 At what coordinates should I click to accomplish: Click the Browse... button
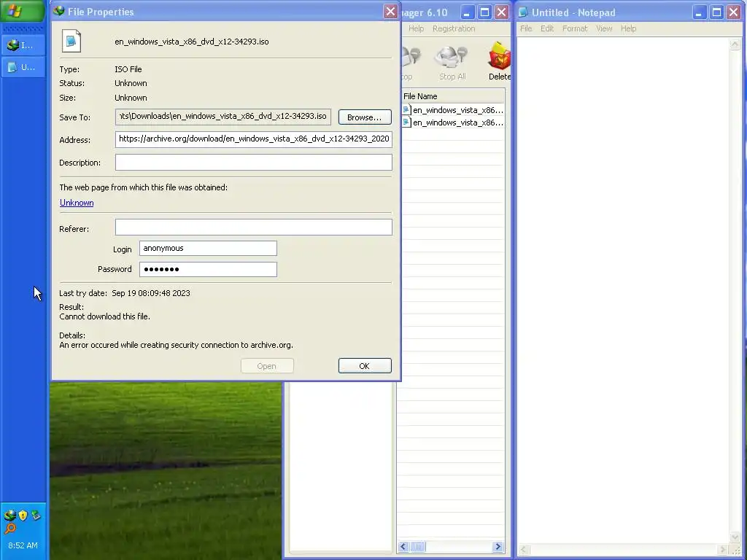(365, 117)
